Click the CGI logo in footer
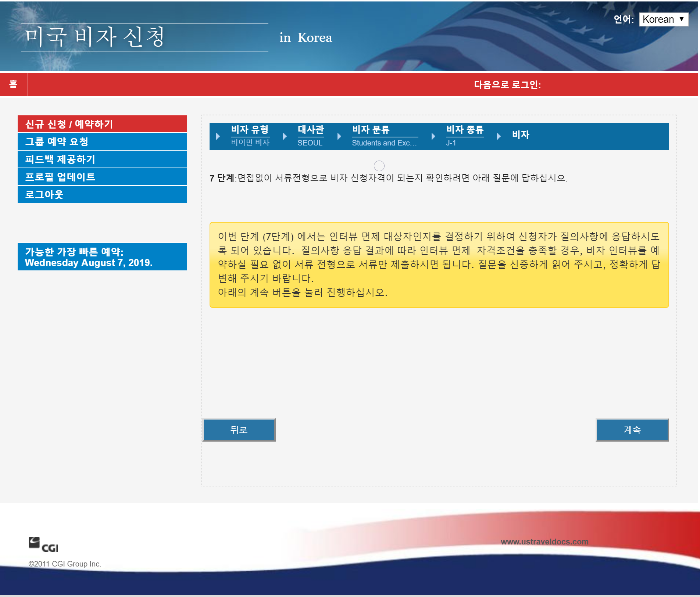The width and height of the screenshot is (700, 597). point(43,545)
